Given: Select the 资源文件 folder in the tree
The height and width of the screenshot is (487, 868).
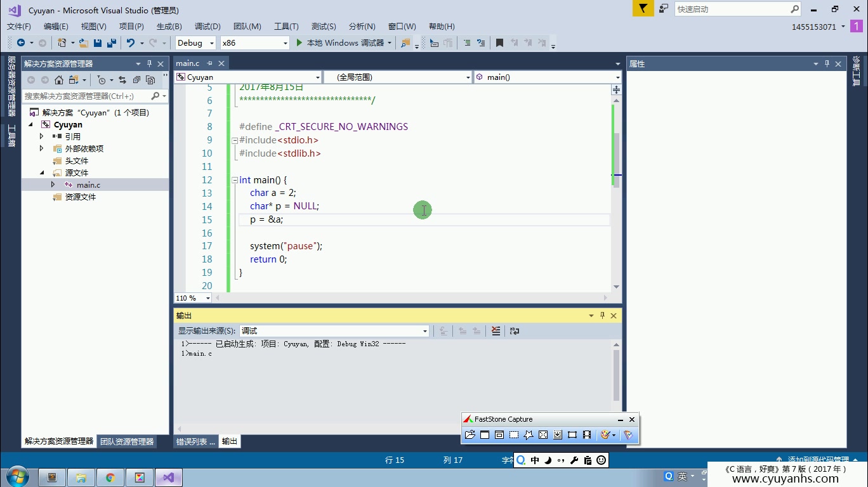Looking at the screenshot, I should tap(80, 197).
